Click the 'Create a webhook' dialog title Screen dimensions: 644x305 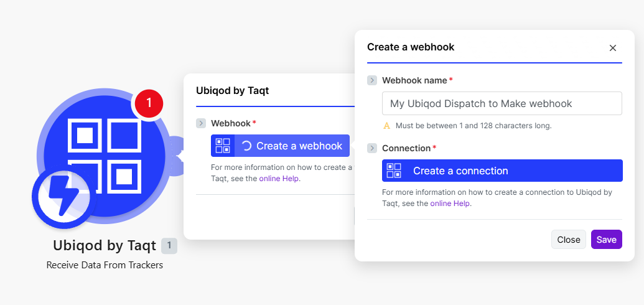coord(411,47)
